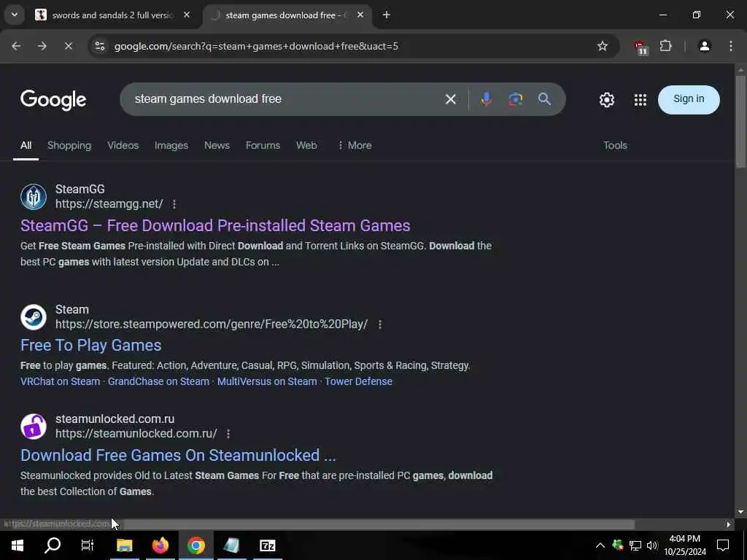Open File Explorer from taskbar
The width and height of the screenshot is (747, 560).
124,545
